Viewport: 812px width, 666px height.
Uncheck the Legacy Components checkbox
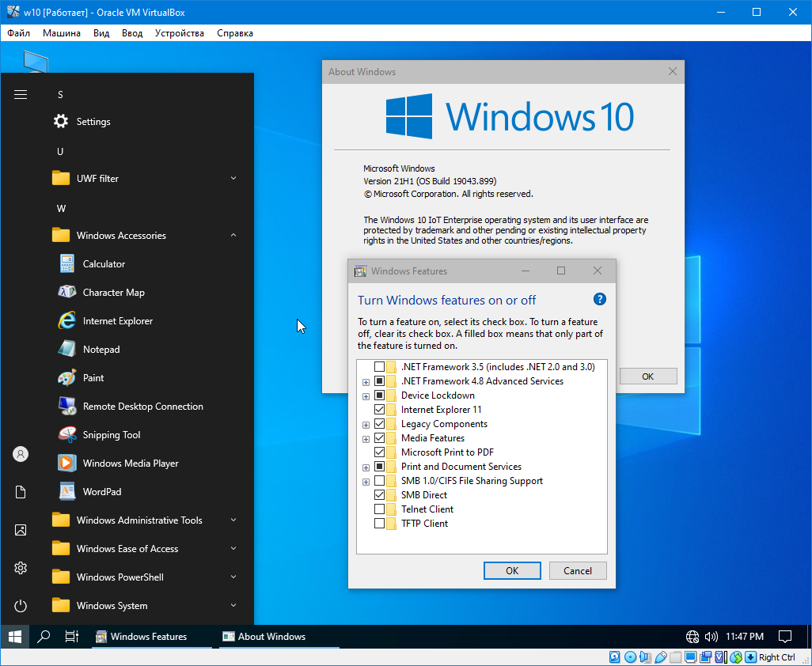point(380,424)
